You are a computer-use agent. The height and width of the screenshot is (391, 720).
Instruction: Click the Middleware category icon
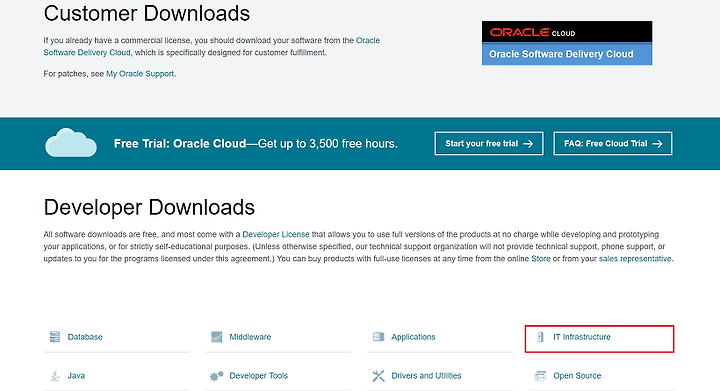pyautogui.click(x=217, y=337)
